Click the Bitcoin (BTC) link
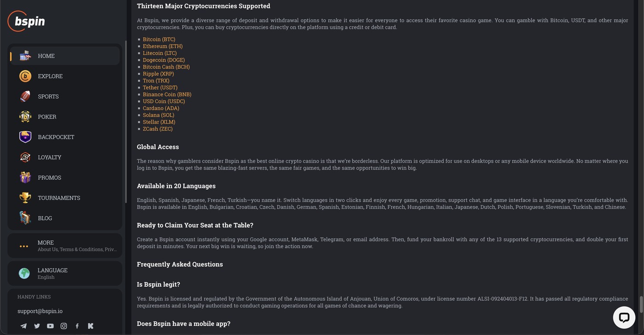Image resolution: width=644 pixels, height=335 pixels. coord(159,40)
